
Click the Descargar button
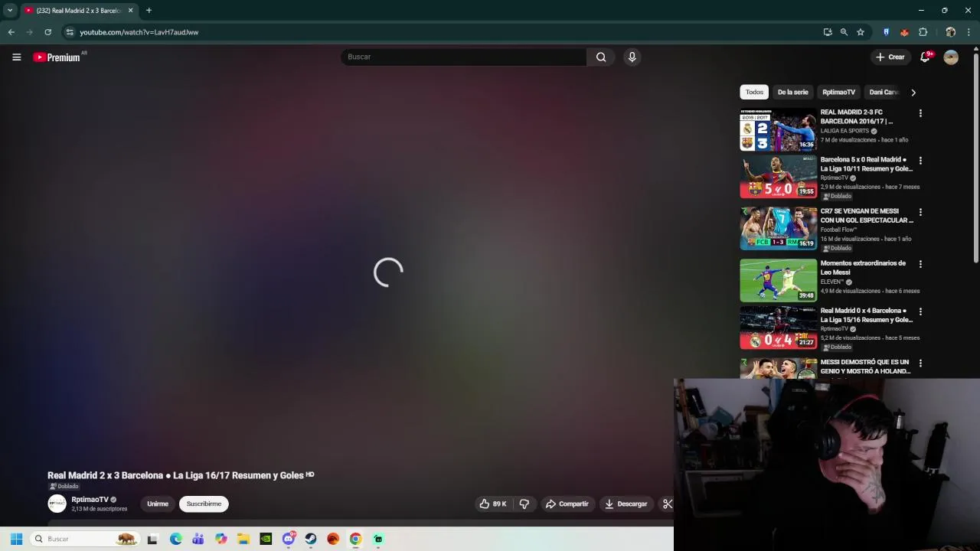[626, 504]
